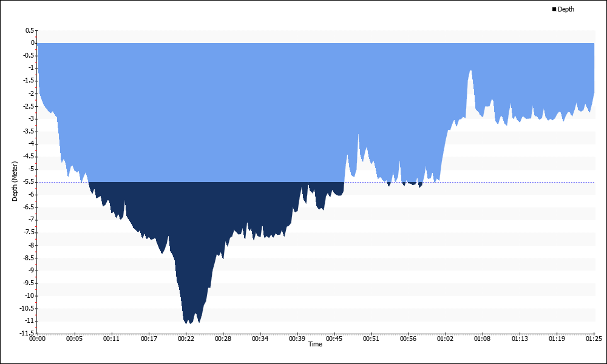Click the 00:00 time axis label
The image size is (607, 364).
(37, 339)
